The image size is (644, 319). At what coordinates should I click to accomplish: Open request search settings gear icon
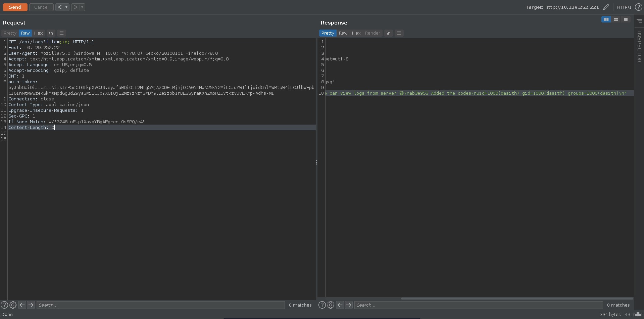[13, 305]
